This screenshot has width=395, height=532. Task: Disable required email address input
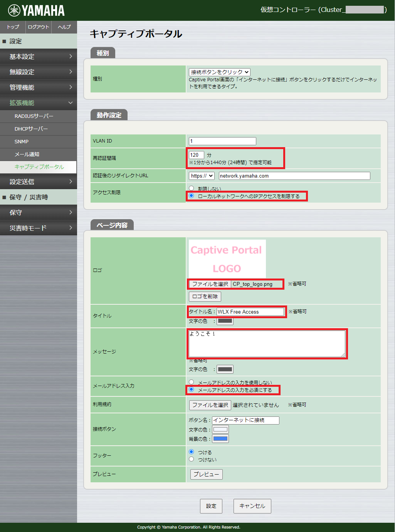(x=192, y=381)
